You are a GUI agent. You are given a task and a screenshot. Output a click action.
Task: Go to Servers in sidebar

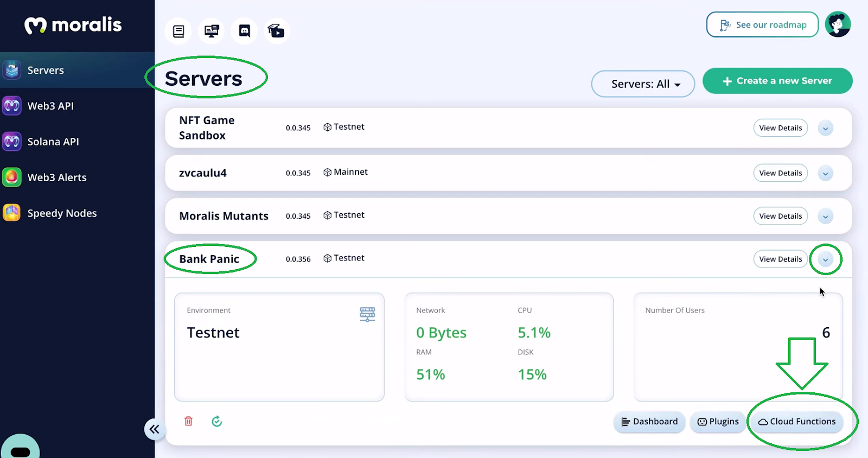(77, 70)
